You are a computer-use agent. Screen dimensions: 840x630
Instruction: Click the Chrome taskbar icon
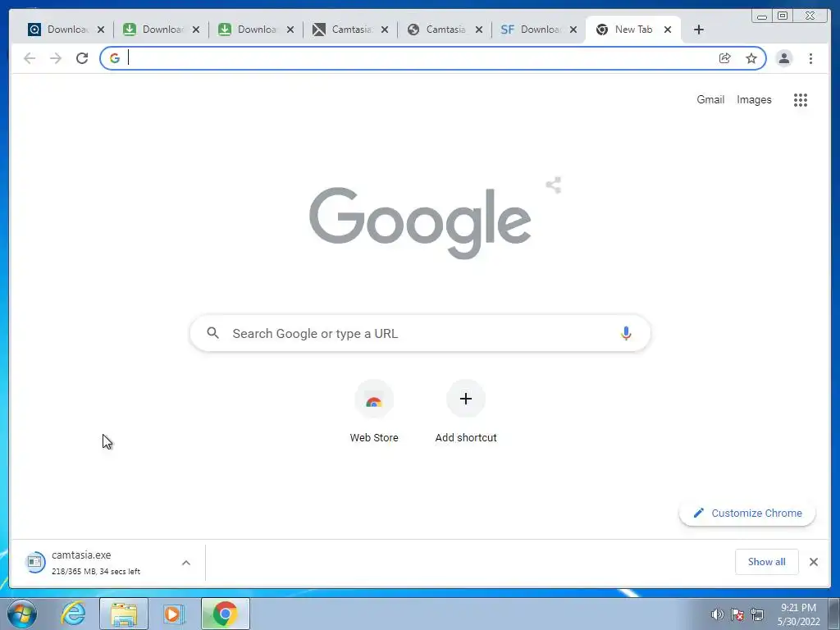pyautogui.click(x=225, y=614)
